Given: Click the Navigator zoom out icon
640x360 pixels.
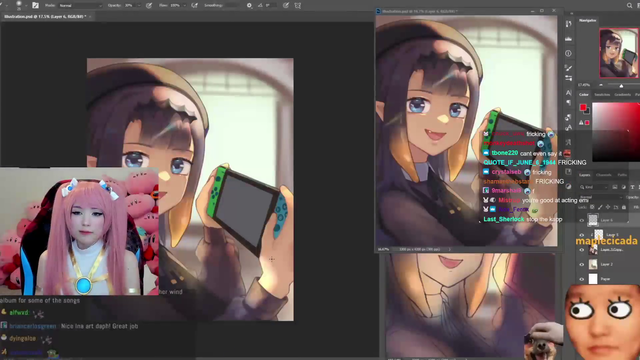Looking at the screenshot, I should pyautogui.click(x=601, y=85).
